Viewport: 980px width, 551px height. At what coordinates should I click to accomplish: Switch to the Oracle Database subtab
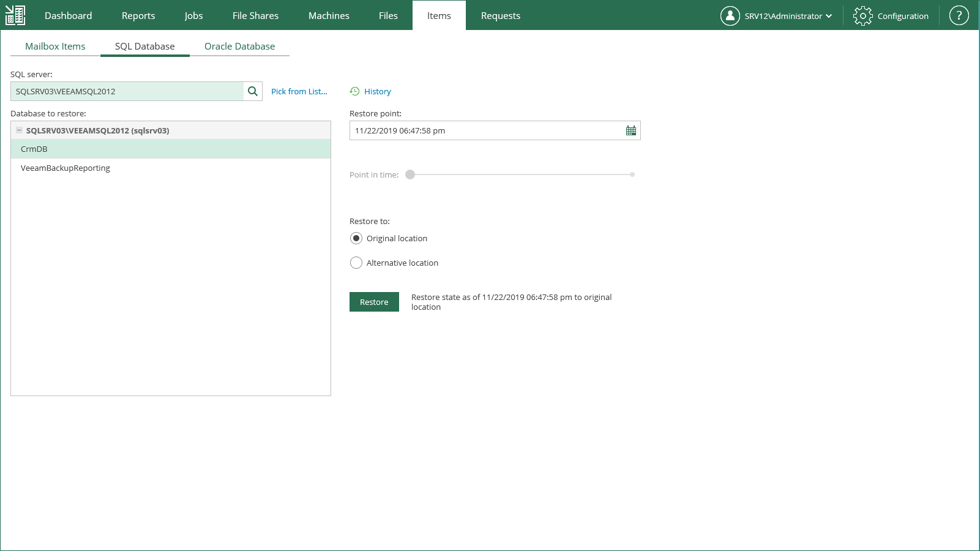pyautogui.click(x=239, y=47)
